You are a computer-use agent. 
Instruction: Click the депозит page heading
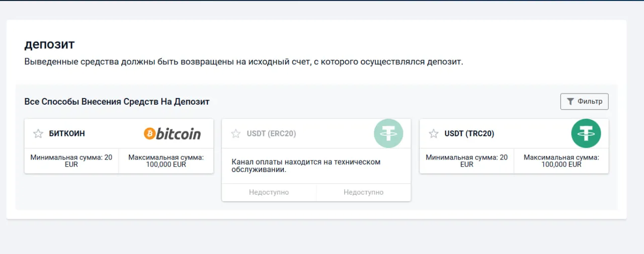click(49, 44)
